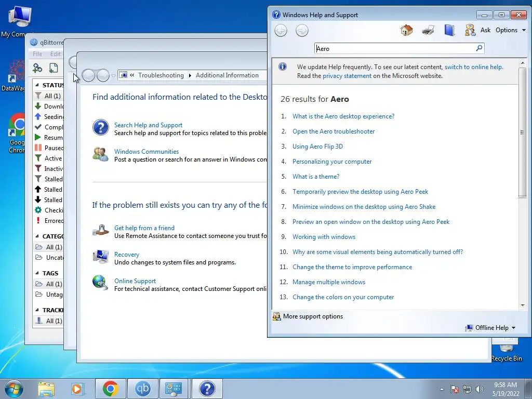Open the Aero troubleshooter result
The image size is (532, 399).
334,131
